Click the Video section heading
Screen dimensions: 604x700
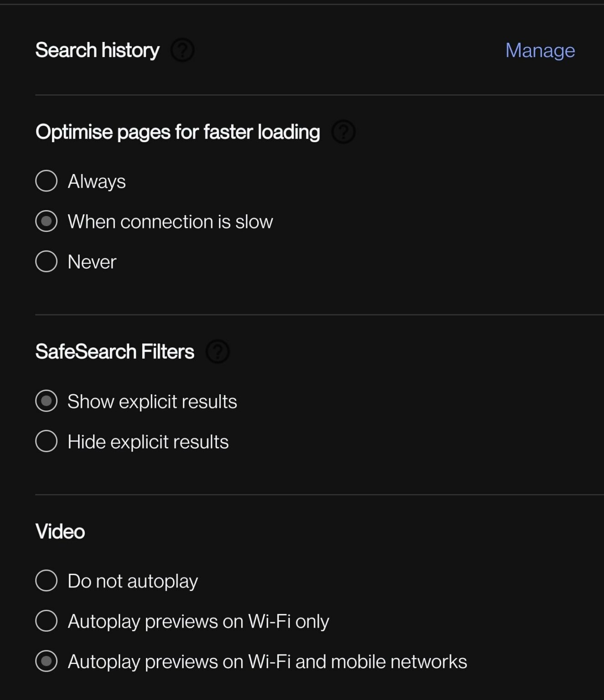pos(60,530)
